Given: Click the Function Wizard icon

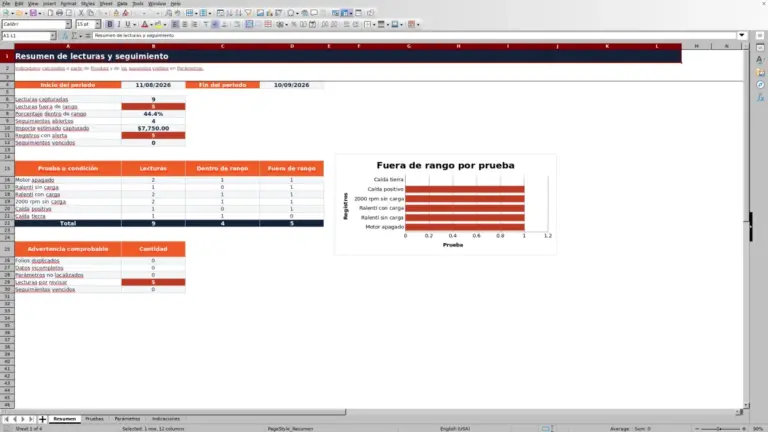Looking at the screenshot, I should 65,36.
